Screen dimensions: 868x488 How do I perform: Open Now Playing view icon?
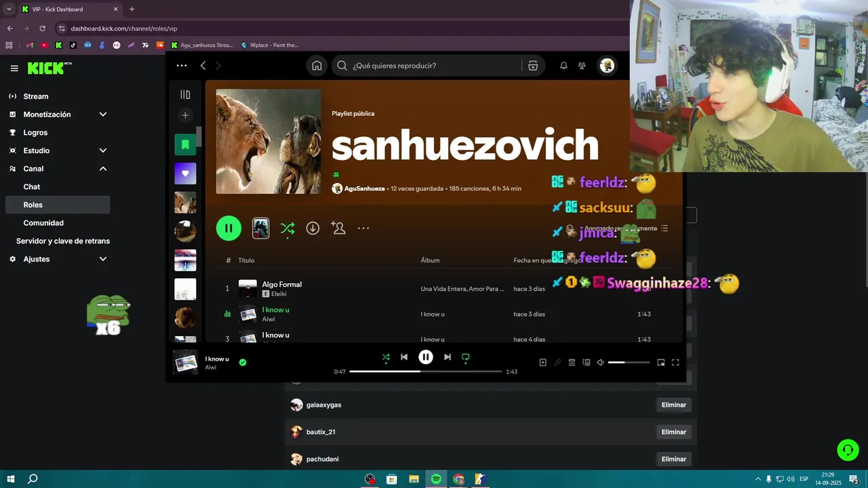(542, 363)
